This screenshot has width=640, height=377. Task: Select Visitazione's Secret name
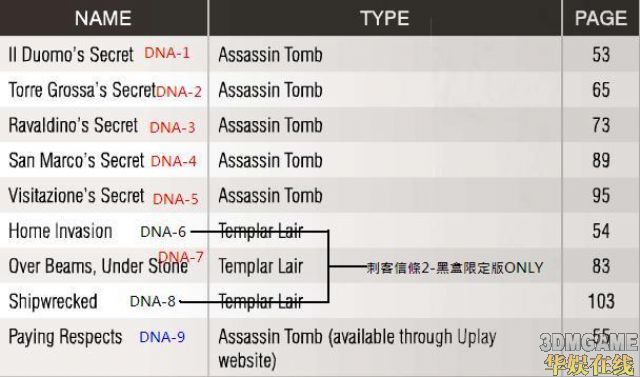pos(76,196)
